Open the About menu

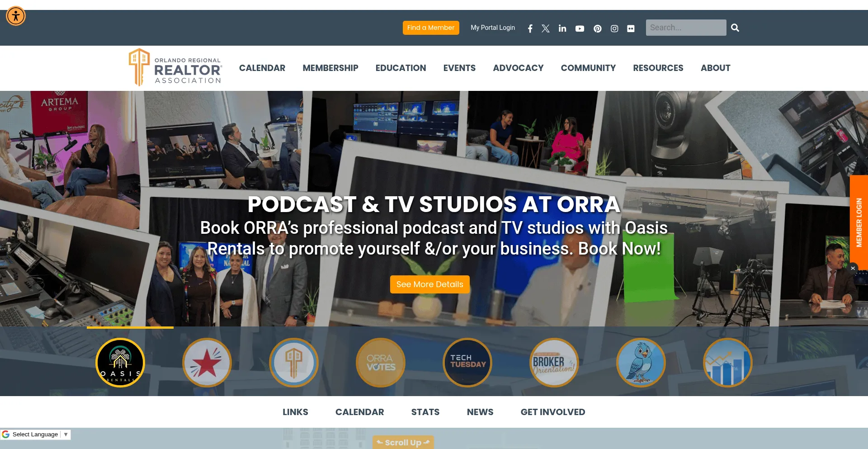coord(716,68)
